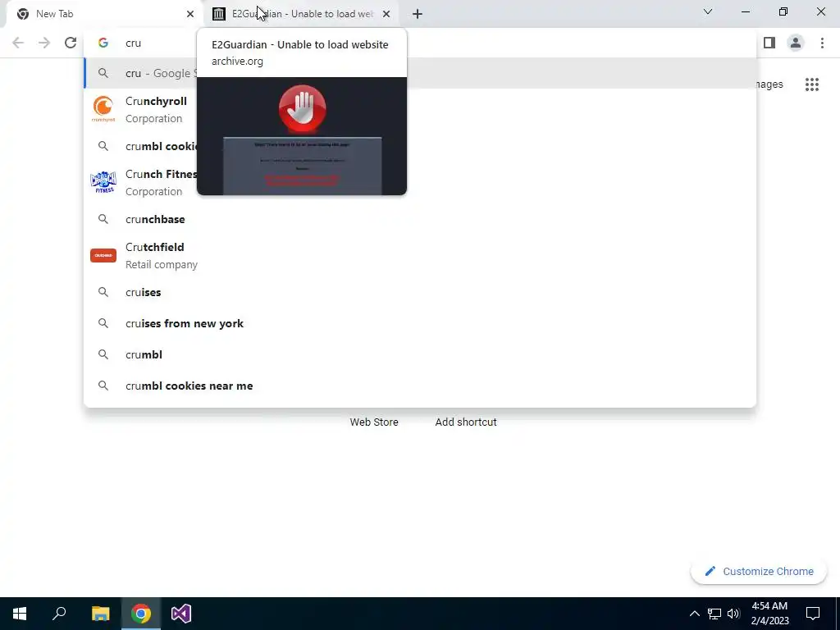The height and width of the screenshot is (630, 840).
Task: Pick crumbl cookies near me suggestion
Action: point(420,386)
